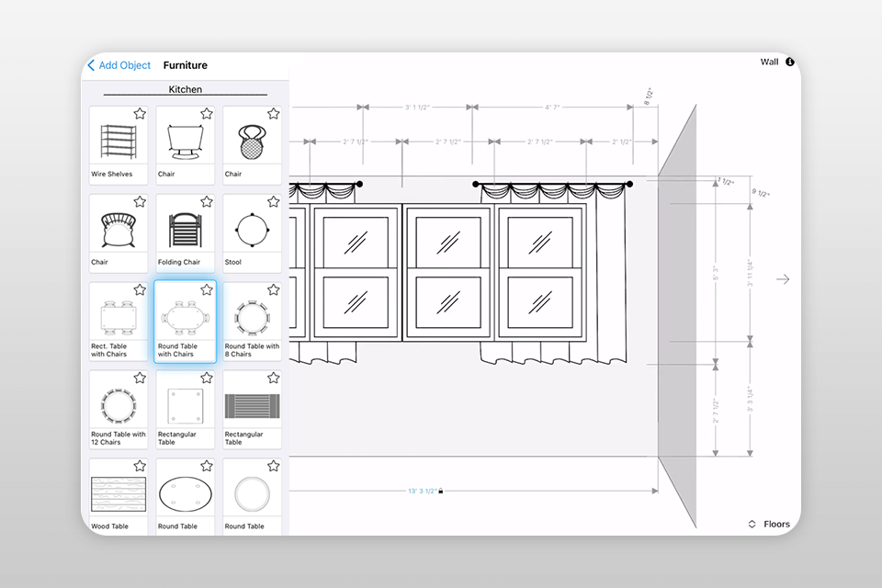Open the Floors selector

pyautogui.click(x=769, y=524)
